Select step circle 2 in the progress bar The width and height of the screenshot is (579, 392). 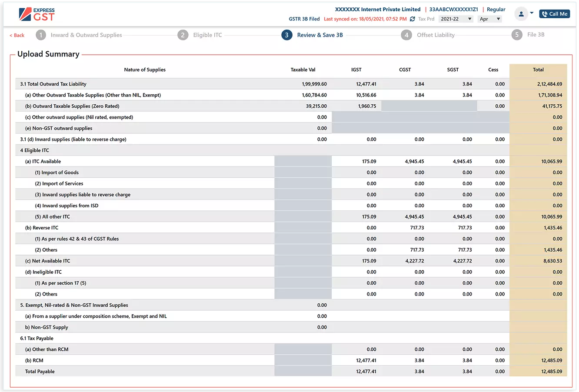tap(183, 35)
